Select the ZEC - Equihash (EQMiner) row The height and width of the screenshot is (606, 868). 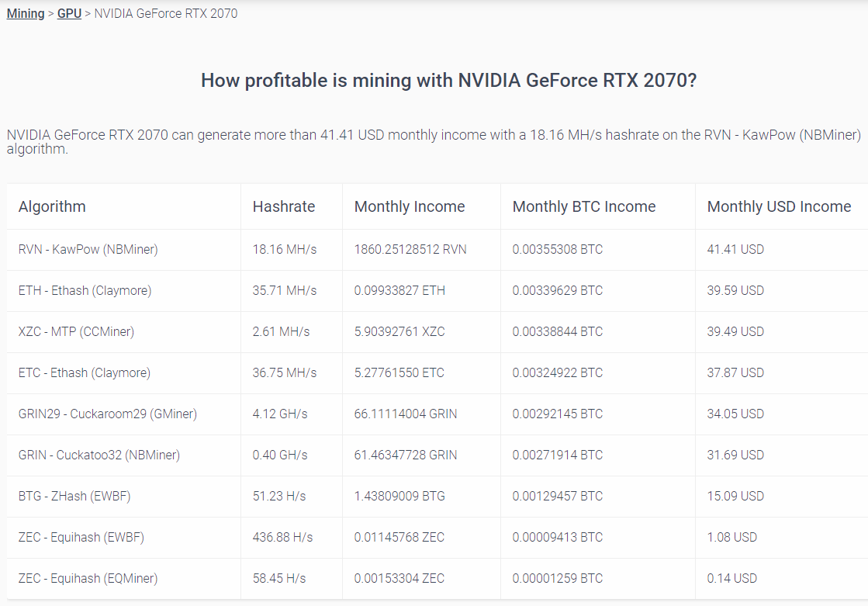[x=437, y=578]
